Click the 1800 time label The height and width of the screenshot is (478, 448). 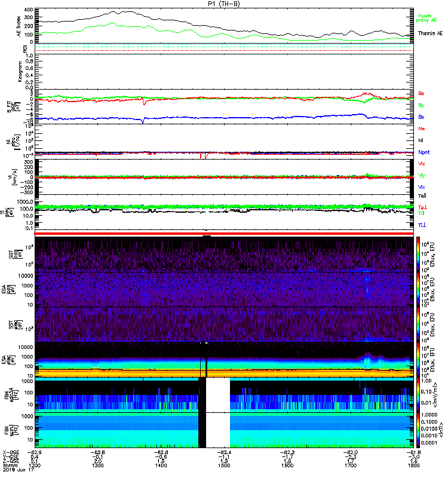(x=414, y=465)
